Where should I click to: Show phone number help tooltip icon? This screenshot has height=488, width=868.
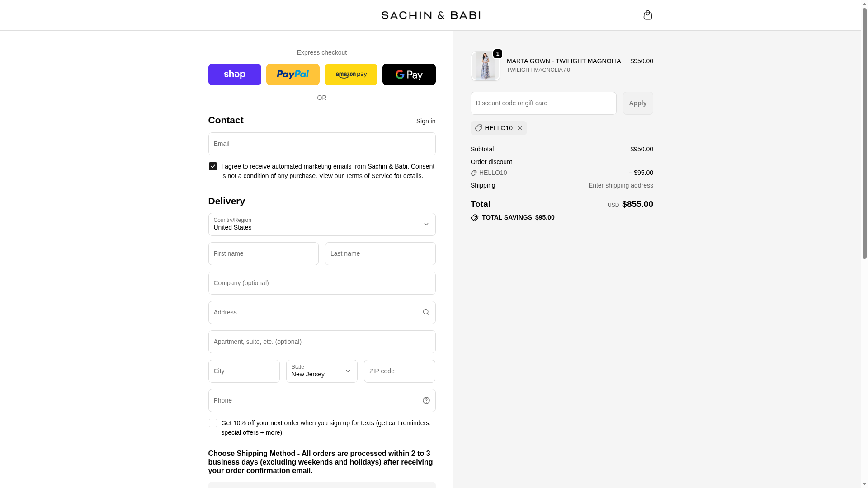426,400
